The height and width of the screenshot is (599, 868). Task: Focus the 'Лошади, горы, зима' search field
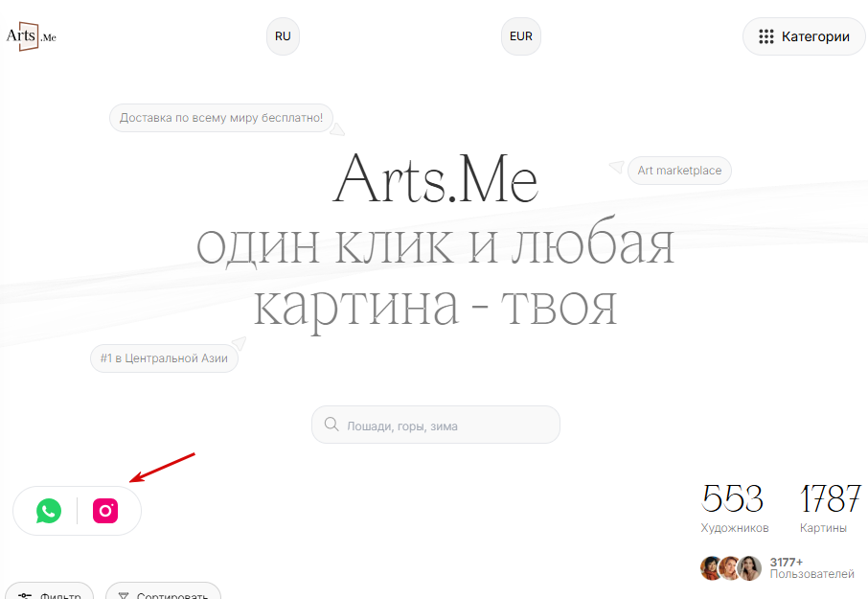point(436,425)
